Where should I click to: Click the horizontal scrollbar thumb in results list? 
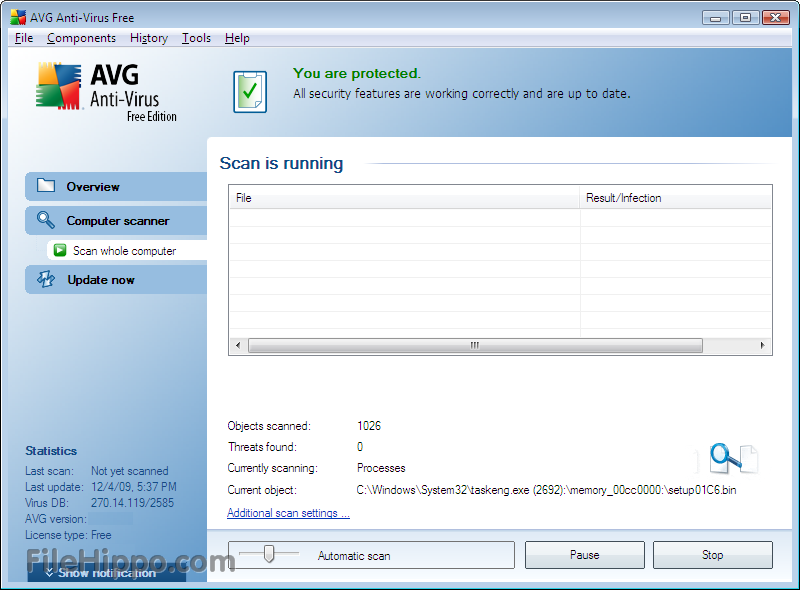point(475,346)
